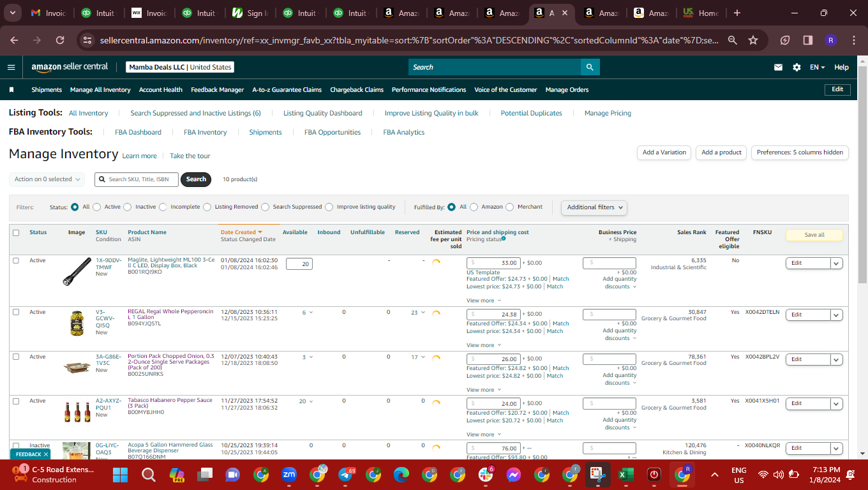Tick the select-all checkbox in table header
Screen dimensions: 868x490
click(x=16, y=233)
